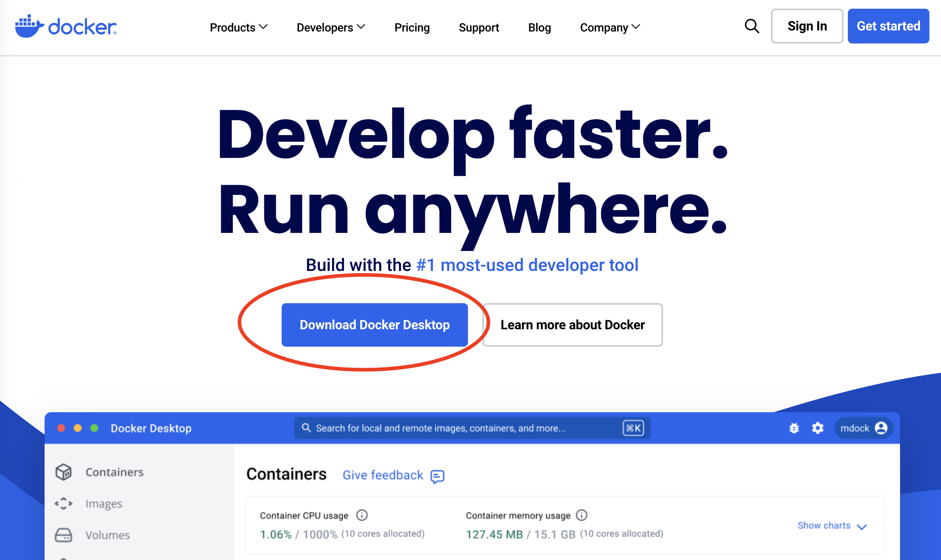Go to the Blog page
The image size is (941, 560).
(x=539, y=27)
